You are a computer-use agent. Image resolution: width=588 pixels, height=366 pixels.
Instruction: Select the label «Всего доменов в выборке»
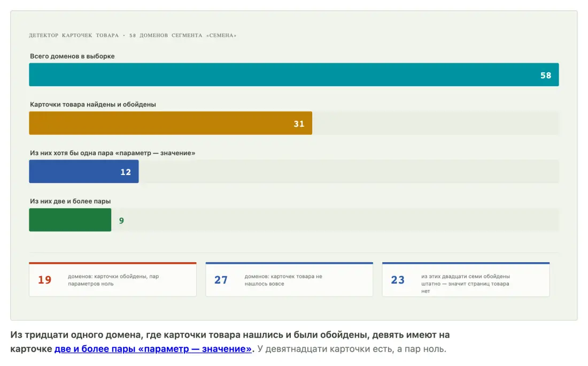tap(72, 56)
